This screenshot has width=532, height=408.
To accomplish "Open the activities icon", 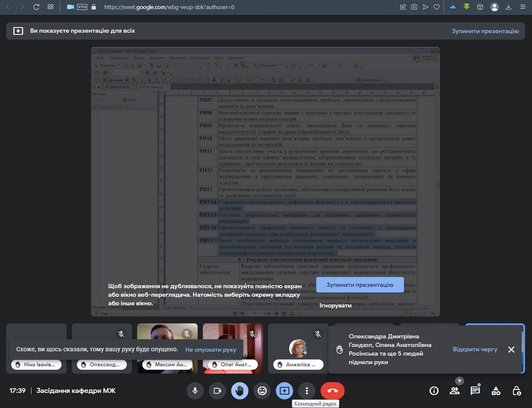I will pyautogui.click(x=496, y=391).
